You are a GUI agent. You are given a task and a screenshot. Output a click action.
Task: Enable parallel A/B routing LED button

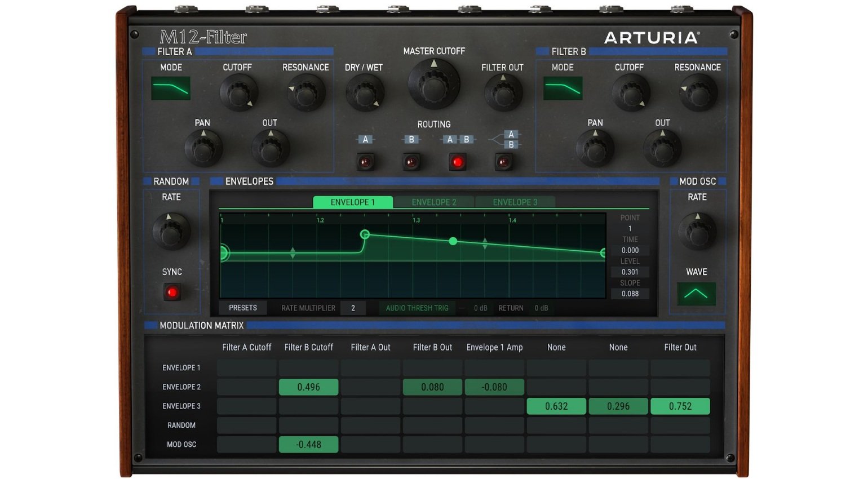click(504, 162)
